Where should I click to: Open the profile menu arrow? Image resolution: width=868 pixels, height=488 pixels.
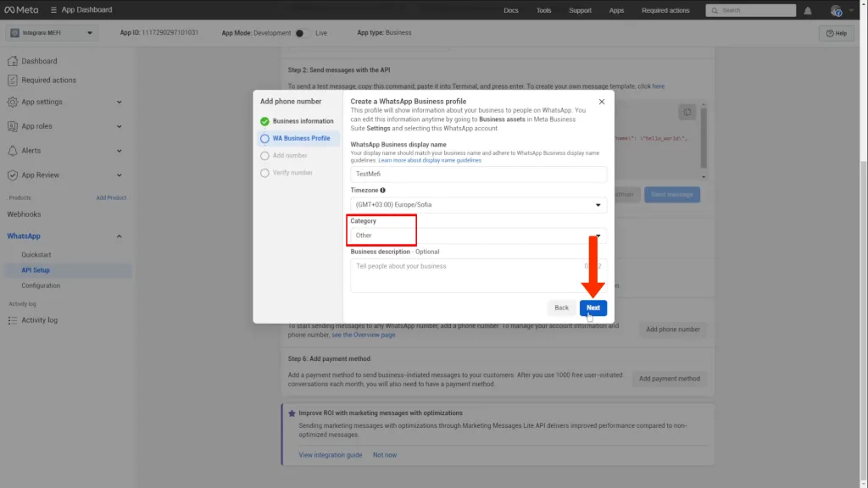point(851,10)
